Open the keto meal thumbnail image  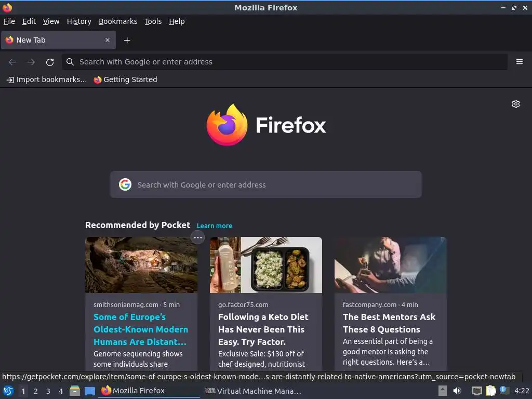(x=266, y=264)
